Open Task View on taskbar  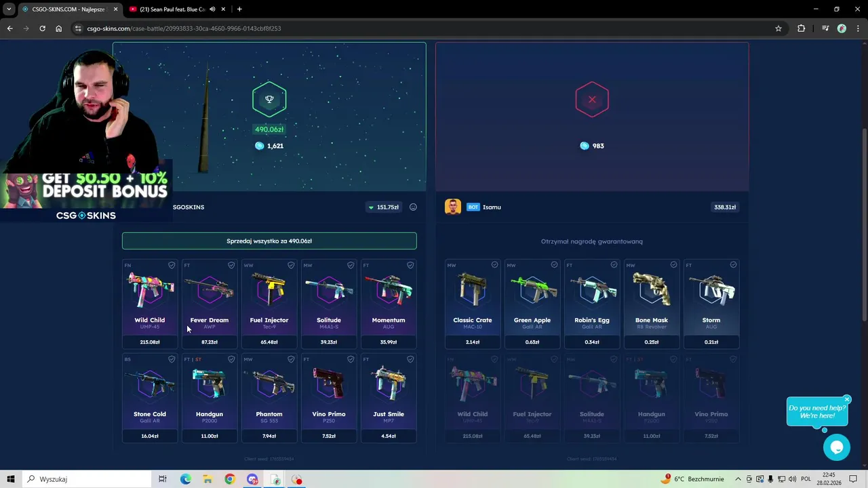[x=163, y=479]
